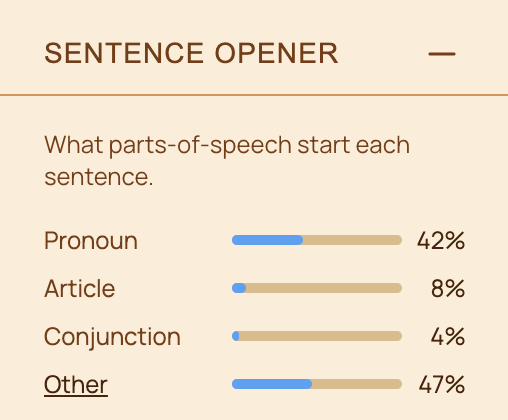Image resolution: width=508 pixels, height=420 pixels.
Task: Click the 4% conjunction value
Action: [448, 336]
